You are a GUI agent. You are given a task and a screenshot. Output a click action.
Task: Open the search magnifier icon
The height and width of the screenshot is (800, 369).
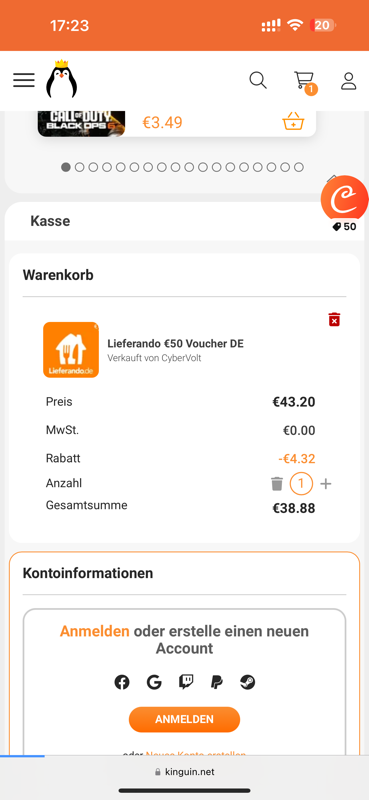point(258,80)
